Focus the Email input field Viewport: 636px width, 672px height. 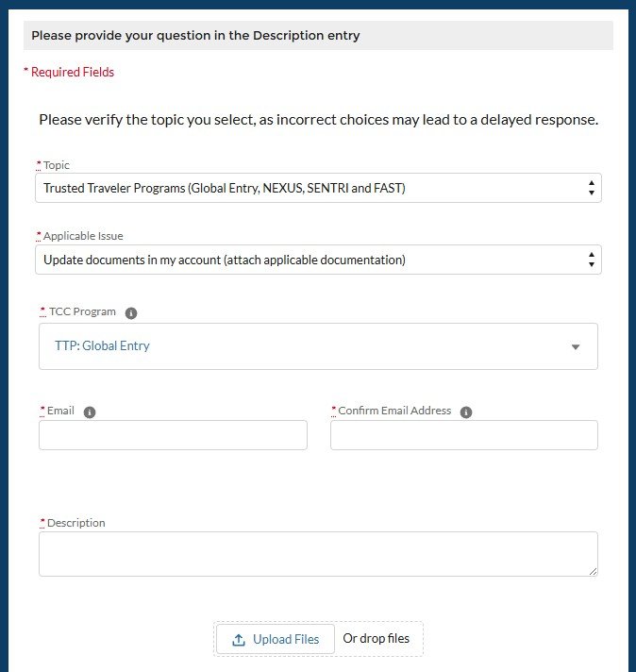point(173,435)
